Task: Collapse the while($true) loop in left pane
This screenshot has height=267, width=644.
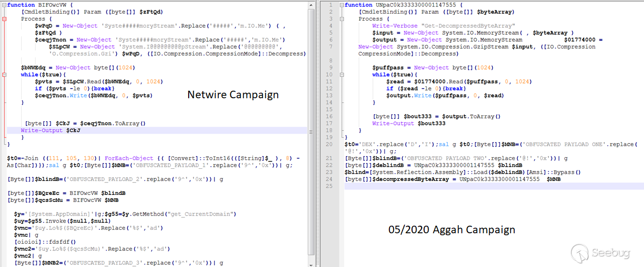Action: point(4,75)
